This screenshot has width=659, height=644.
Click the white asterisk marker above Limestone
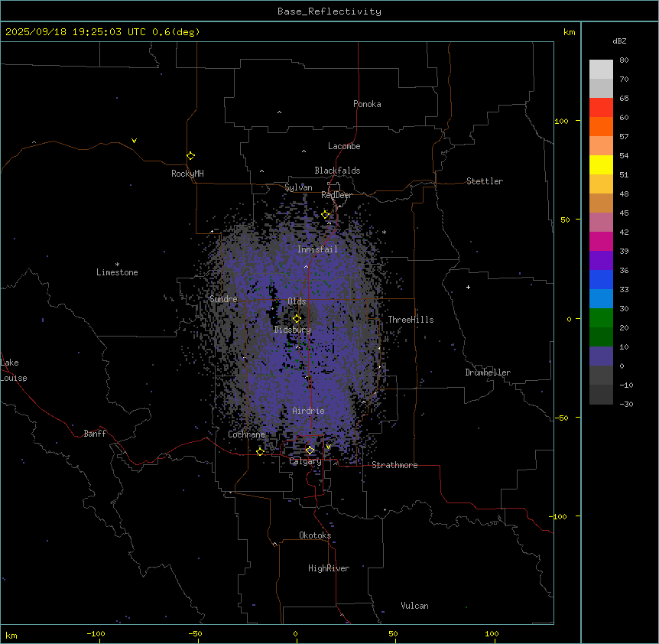tap(117, 264)
